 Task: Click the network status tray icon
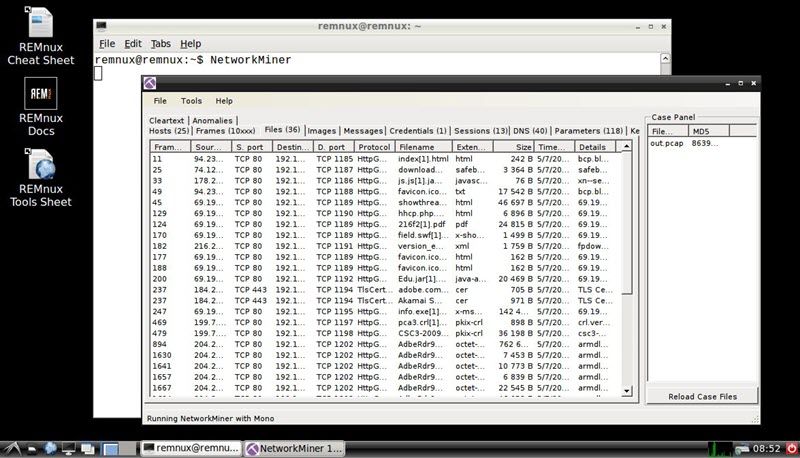[742, 449]
